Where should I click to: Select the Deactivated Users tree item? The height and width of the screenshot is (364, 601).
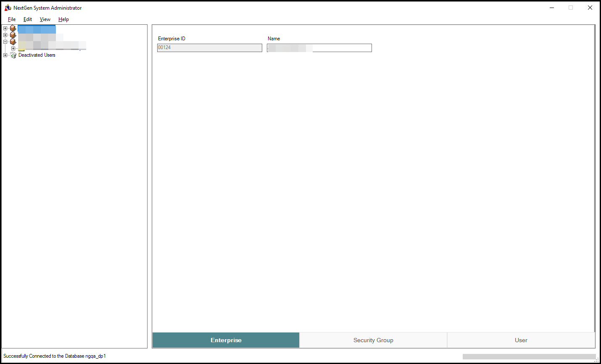pos(37,55)
